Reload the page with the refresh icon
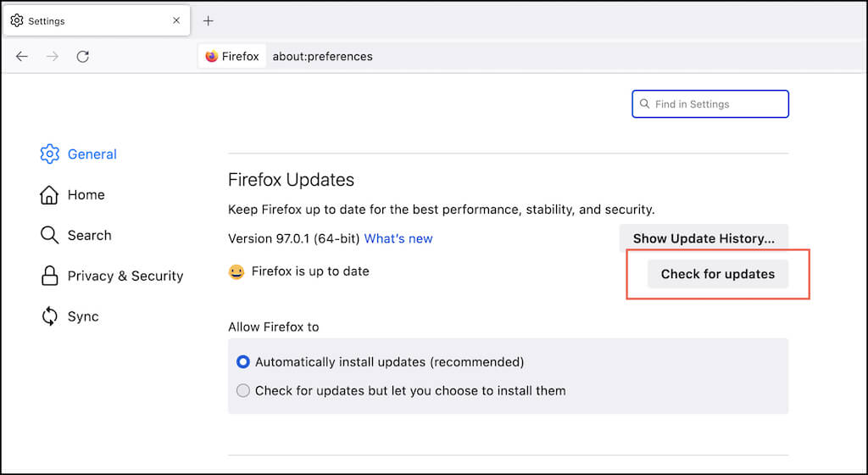 click(x=82, y=57)
